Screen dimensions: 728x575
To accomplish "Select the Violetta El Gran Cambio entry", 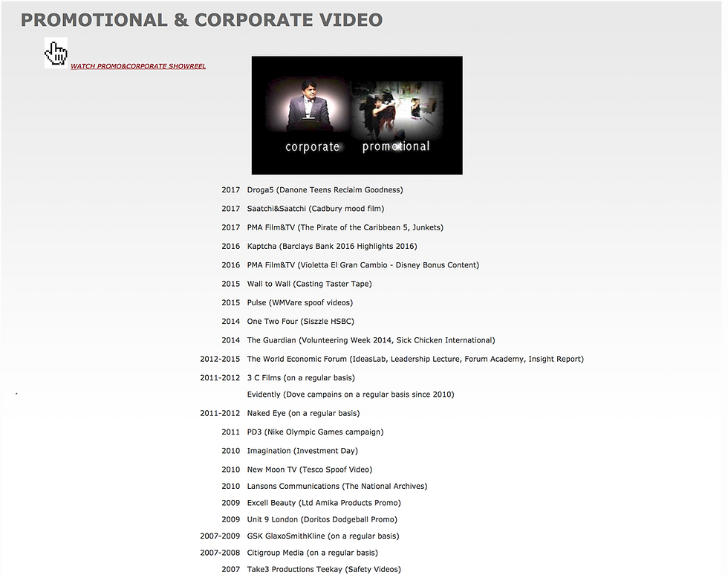I will (363, 265).
